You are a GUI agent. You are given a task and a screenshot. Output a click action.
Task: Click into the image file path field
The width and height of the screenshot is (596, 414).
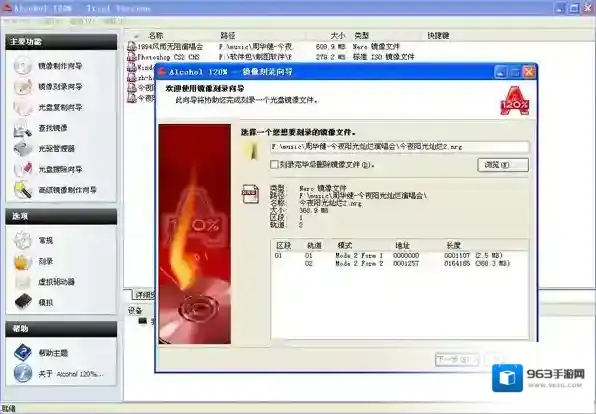click(399, 147)
